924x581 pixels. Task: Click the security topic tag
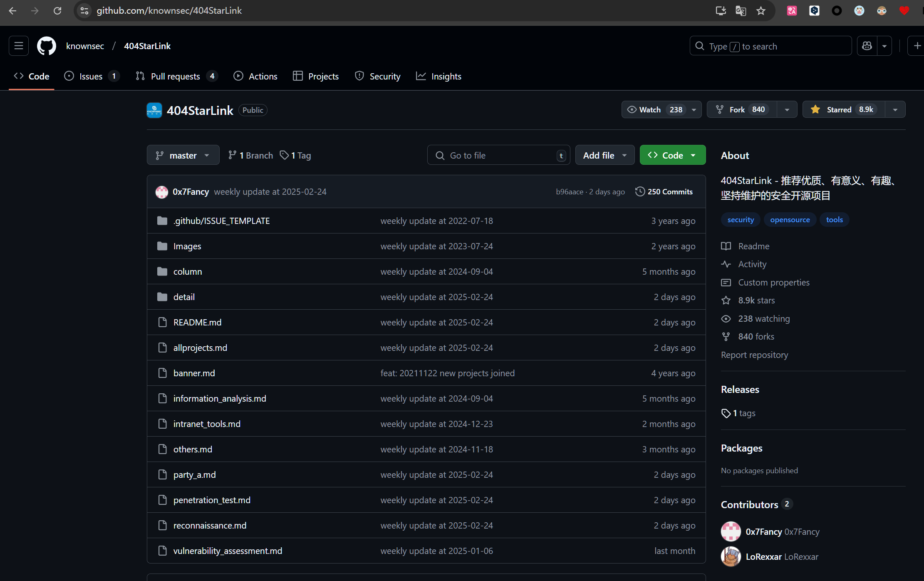[x=740, y=219]
